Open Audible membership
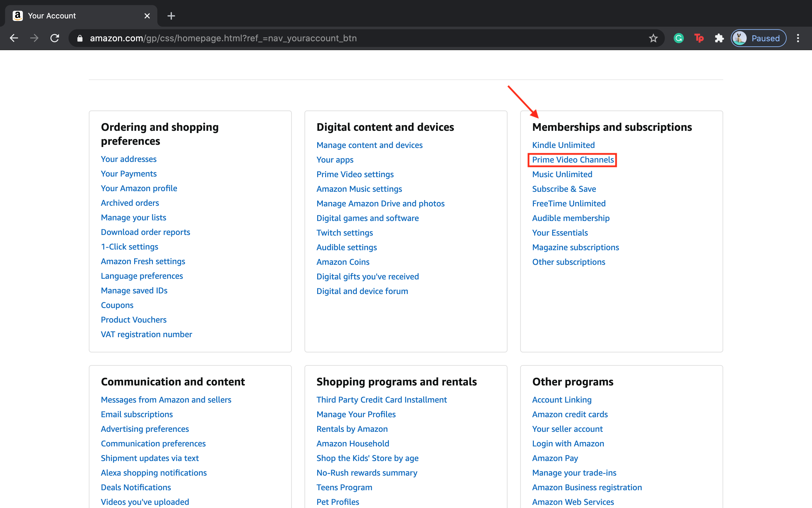812x508 pixels. tap(571, 218)
